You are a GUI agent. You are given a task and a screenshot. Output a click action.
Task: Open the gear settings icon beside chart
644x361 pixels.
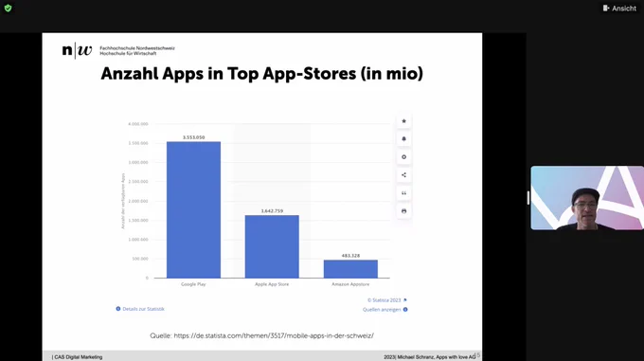[403, 157]
